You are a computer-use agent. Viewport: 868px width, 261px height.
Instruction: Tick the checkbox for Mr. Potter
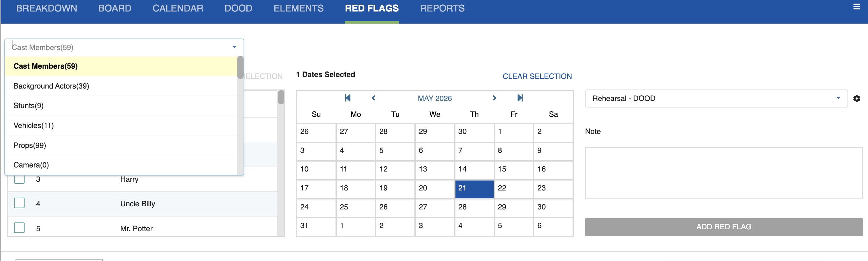[x=19, y=228]
